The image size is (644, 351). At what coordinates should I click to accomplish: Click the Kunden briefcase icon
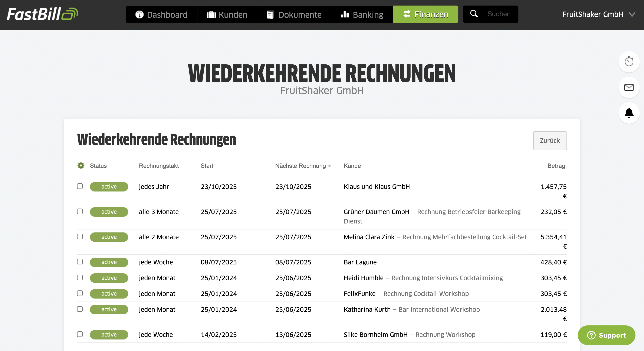[x=211, y=15]
